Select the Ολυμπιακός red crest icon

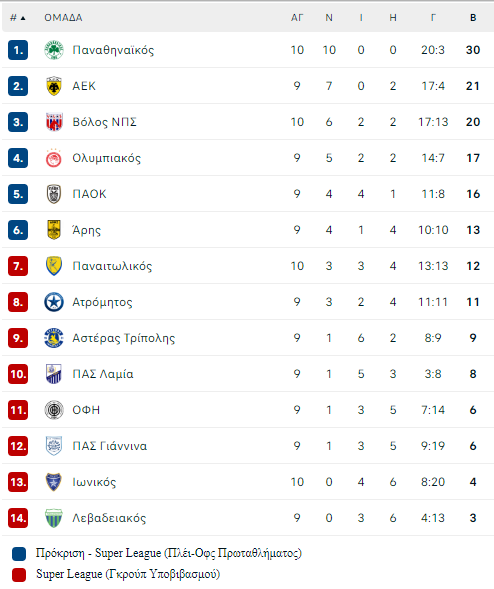54,158
